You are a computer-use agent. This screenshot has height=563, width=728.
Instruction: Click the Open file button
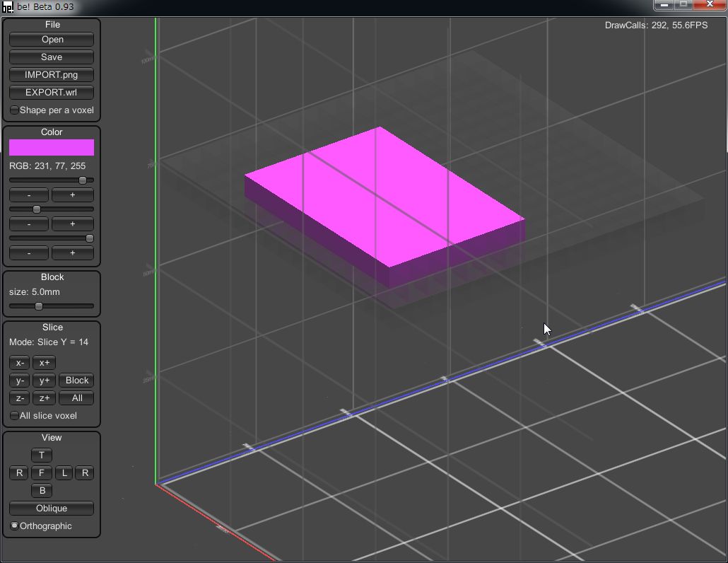[x=52, y=40]
